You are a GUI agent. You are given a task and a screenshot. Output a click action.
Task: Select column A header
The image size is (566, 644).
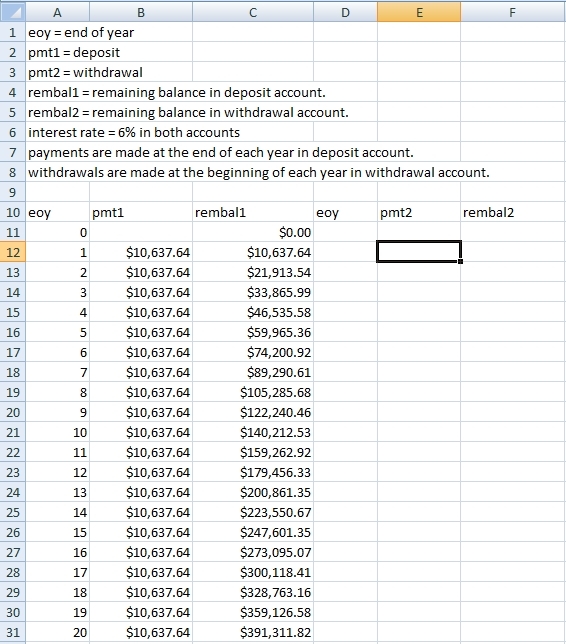[x=58, y=12]
